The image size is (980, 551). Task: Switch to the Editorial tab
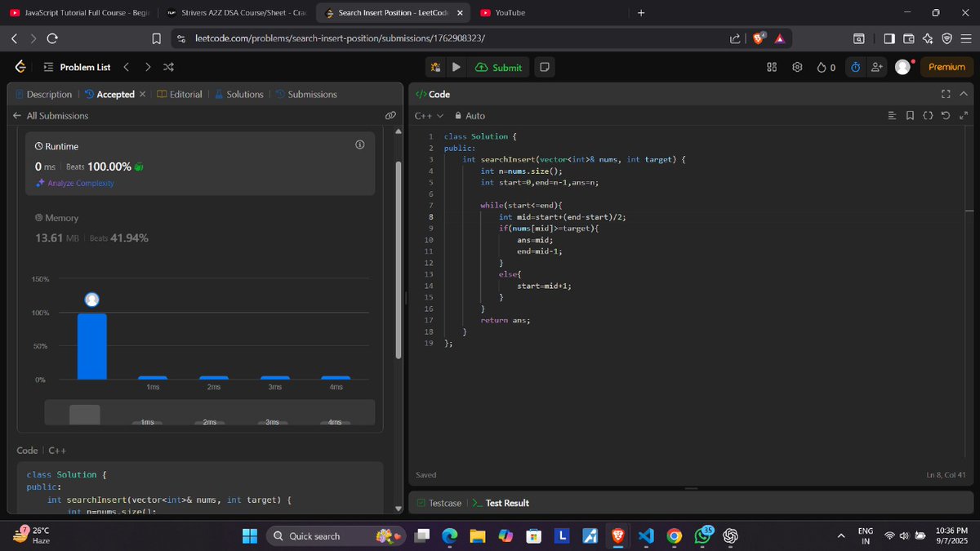pyautogui.click(x=185, y=94)
